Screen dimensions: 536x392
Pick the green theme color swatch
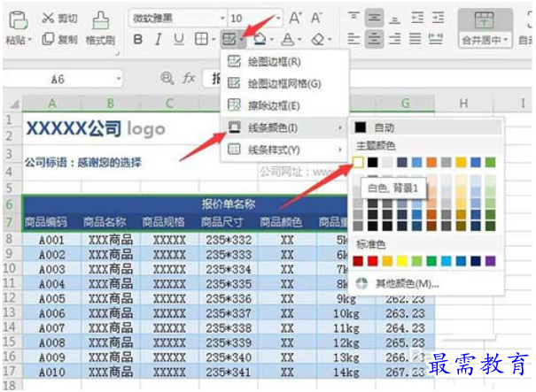click(490, 162)
